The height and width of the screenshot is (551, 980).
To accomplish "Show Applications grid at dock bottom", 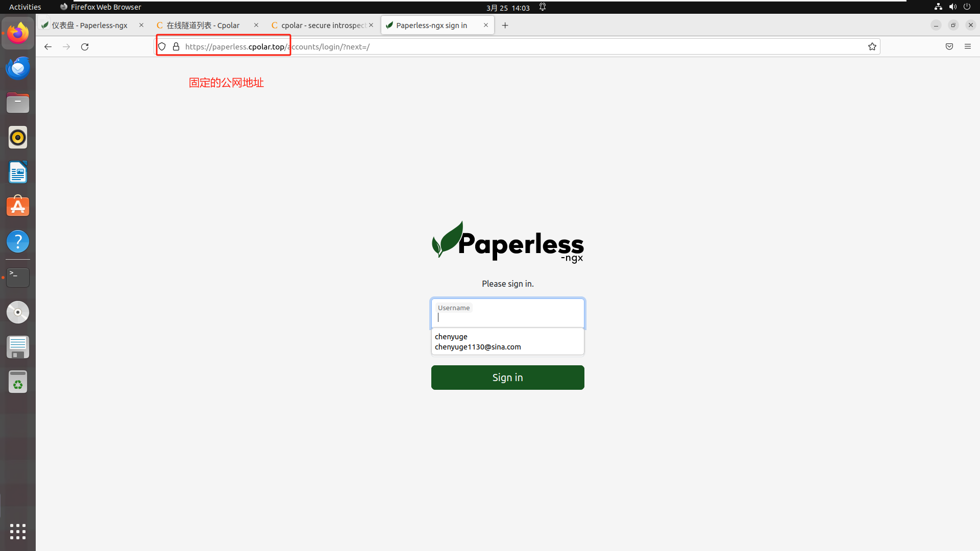I will [x=18, y=531].
